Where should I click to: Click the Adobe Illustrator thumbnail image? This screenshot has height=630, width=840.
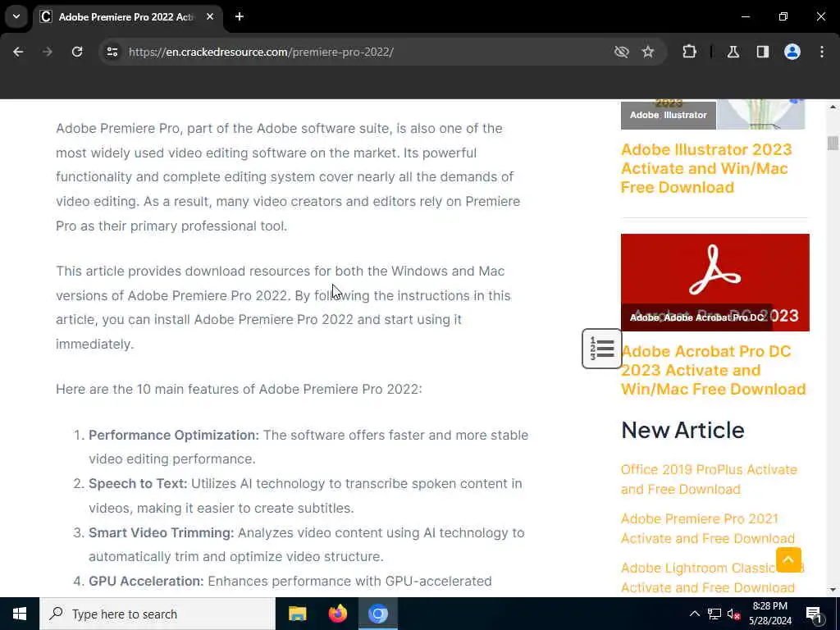[713, 114]
